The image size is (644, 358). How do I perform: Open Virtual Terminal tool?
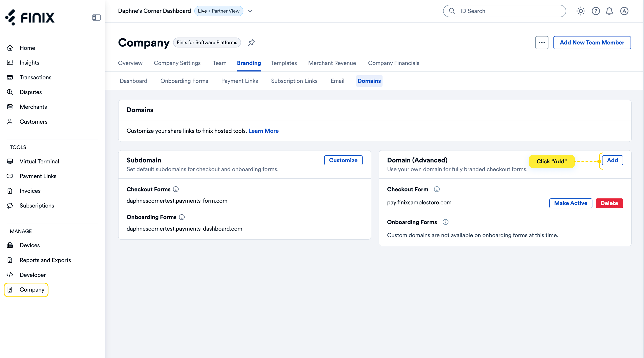pos(39,161)
